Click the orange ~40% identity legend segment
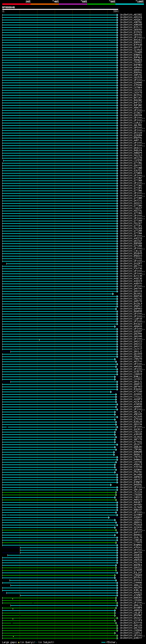This screenshot has height=644, width=146. click(45, 4)
